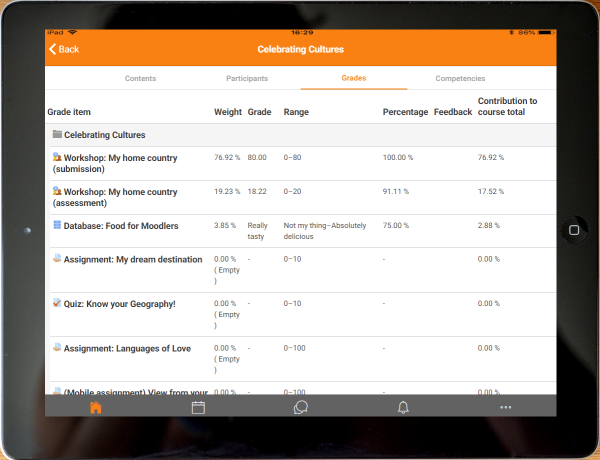Open the notifications bell icon

coord(403,408)
